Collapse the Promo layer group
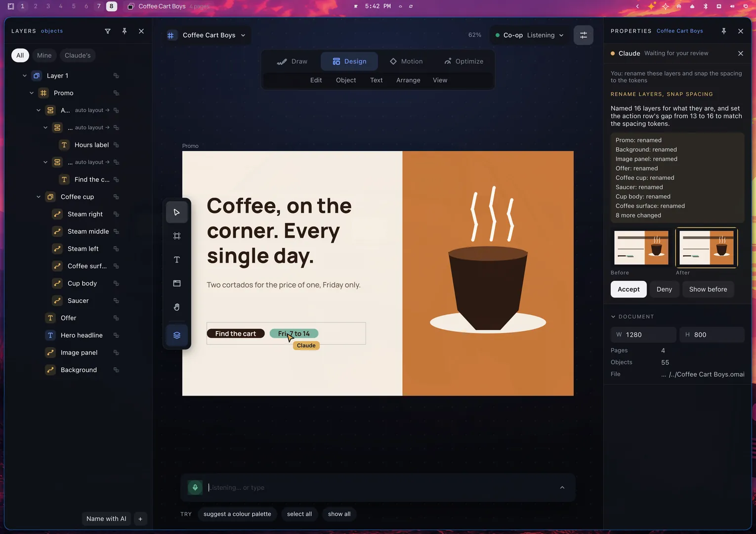Image resolution: width=756 pixels, height=534 pixels. pos(32,93)
